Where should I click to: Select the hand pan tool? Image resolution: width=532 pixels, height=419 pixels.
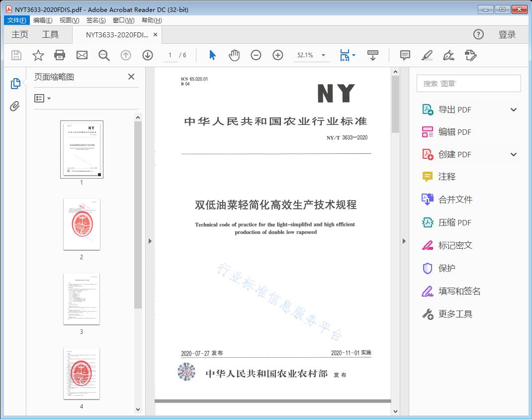pyautogui.click(x=234, y=55)
